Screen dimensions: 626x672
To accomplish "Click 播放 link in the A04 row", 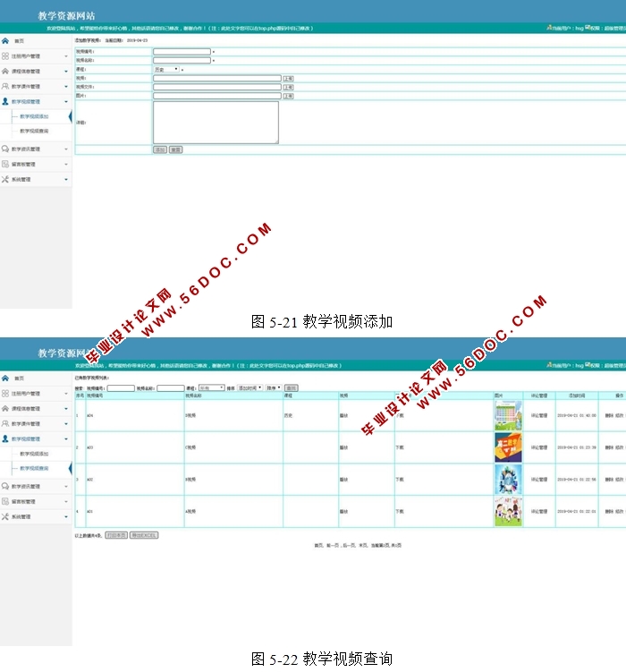I will point(343,415).
